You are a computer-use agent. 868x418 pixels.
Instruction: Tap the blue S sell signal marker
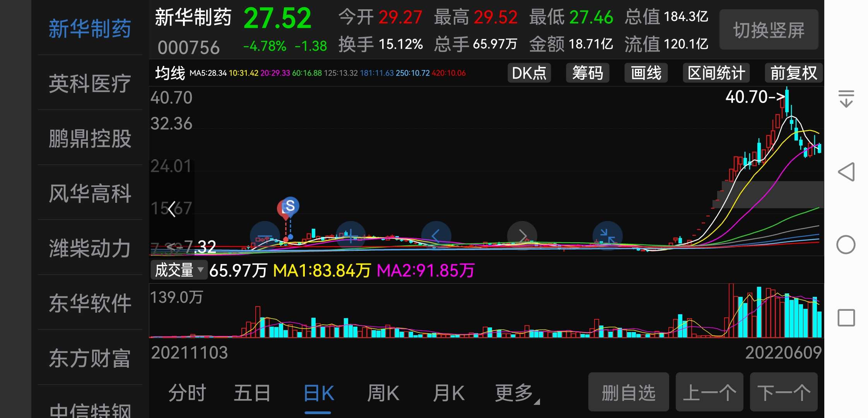[290, 206]
